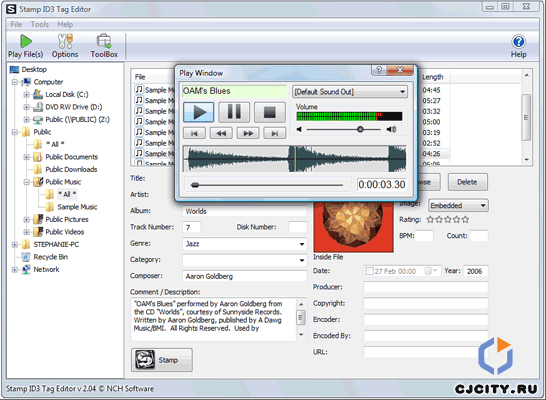Click the loud-volume speaker icon

click(x=391, y=130)
